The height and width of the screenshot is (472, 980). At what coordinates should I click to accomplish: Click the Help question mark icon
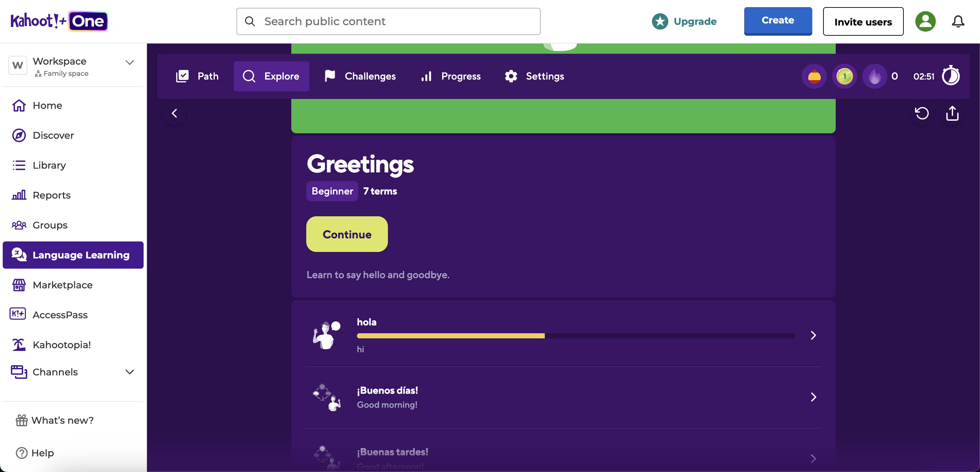22,453
